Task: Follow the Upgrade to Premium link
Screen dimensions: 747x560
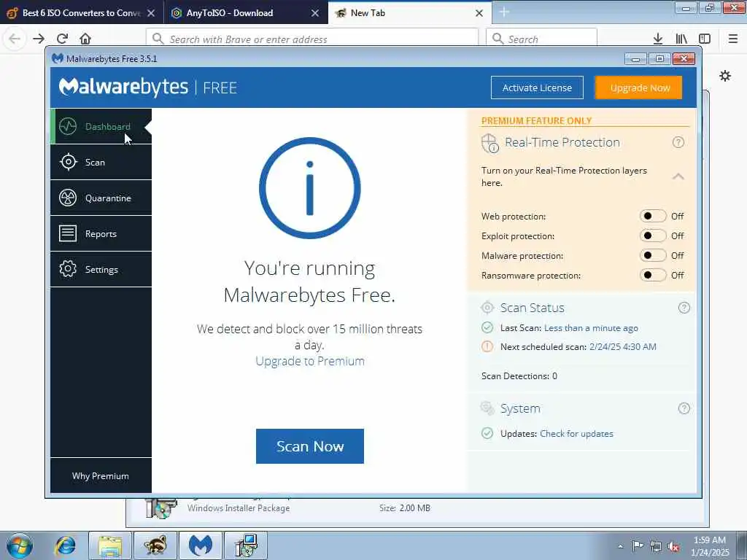Action: click(x=309, y=361)
